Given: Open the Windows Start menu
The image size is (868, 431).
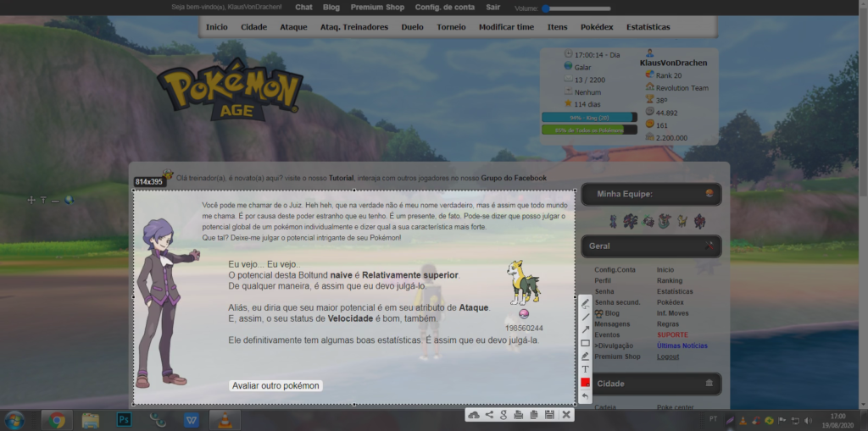Looking at the screenshot, I should click(x=14, y=421).
